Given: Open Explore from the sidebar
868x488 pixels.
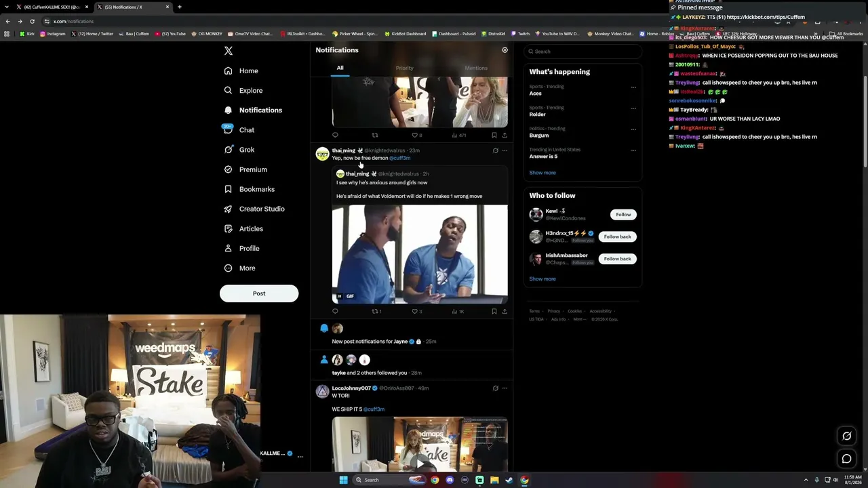Looking at the screenshot, I should point(243,90).
